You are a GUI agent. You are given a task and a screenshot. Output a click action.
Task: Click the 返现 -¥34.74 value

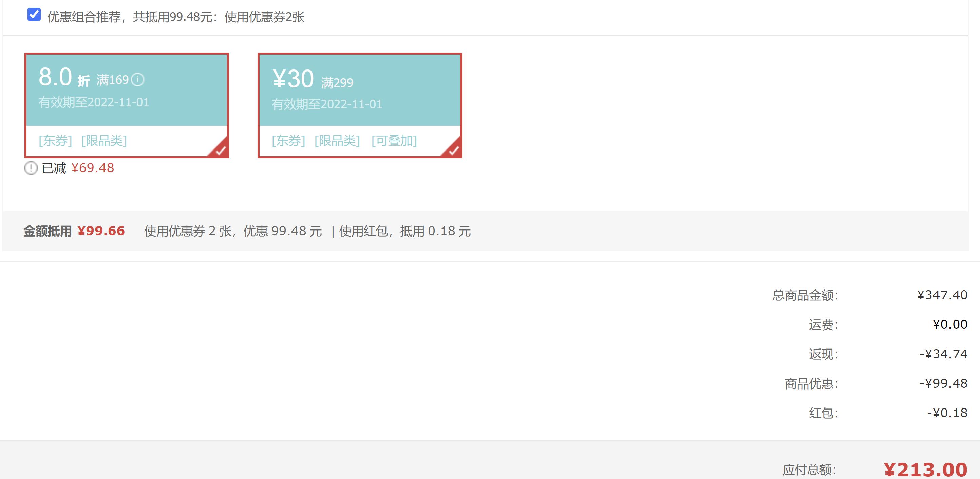[x=943, y=354]
